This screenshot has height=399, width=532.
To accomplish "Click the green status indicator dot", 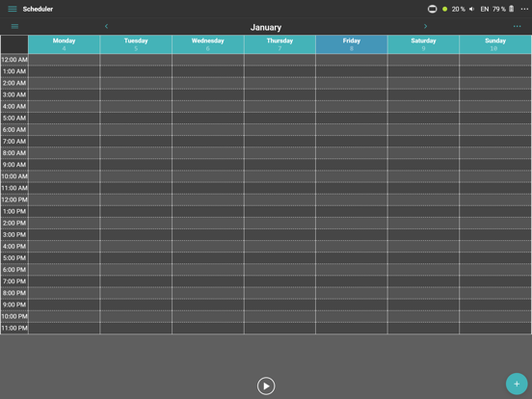I will point(444,10).
